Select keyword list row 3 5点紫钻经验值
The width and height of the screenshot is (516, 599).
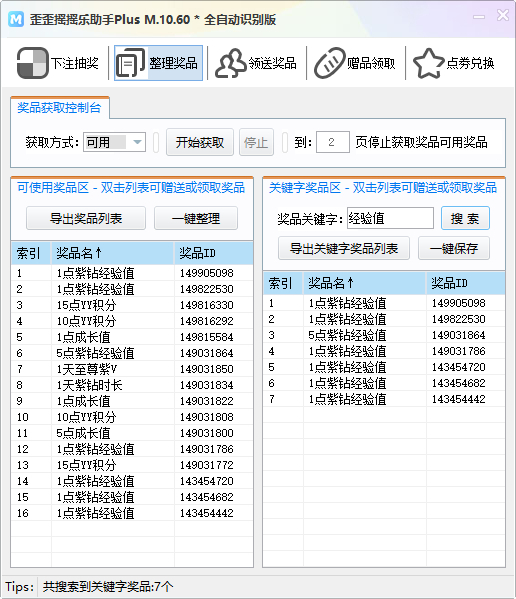(384, 335)
